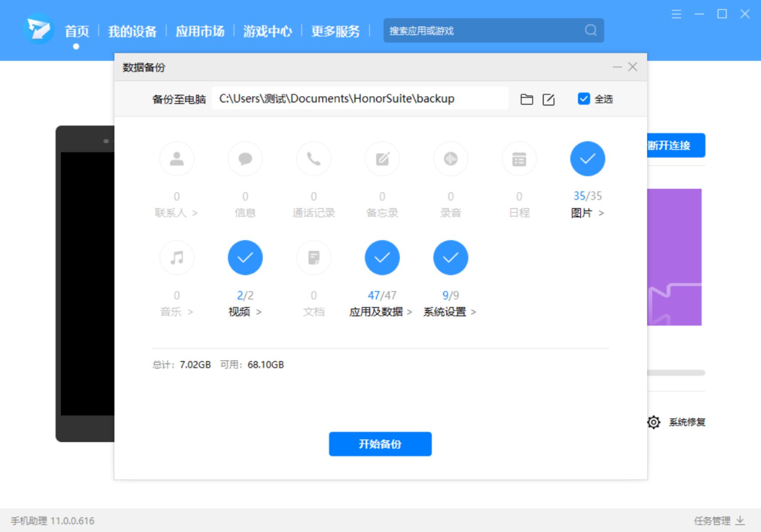This screenshot has height=532, width=761.
Task: Click the 信息 messages backup icon
Action: coord(245,159)
